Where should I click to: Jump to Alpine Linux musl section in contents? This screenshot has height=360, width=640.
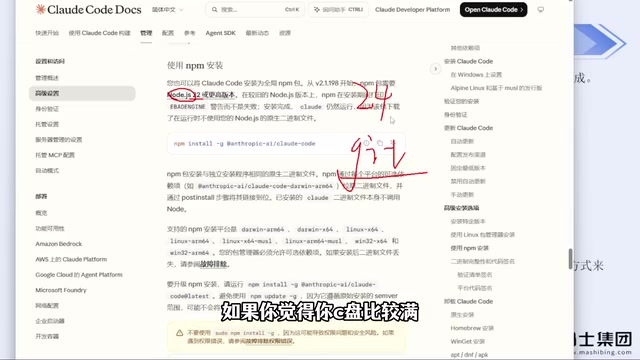[496, 88]
